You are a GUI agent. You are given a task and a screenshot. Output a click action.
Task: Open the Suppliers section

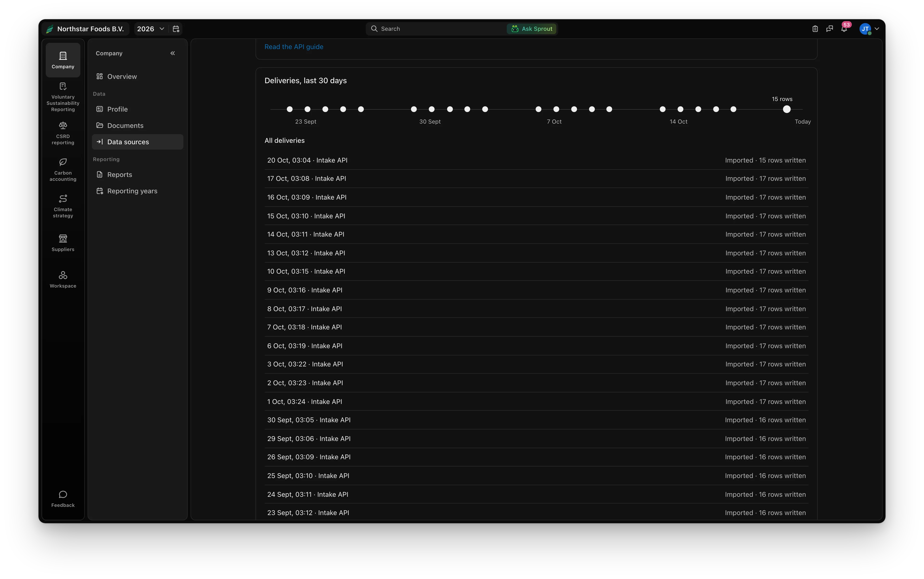coord(63,243)
